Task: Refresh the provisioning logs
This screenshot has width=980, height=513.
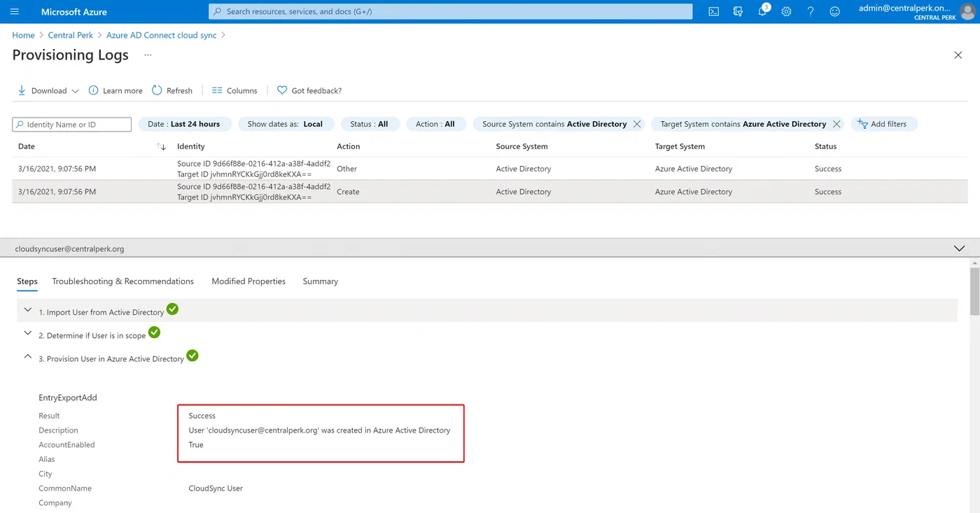Action: point(172,91)
